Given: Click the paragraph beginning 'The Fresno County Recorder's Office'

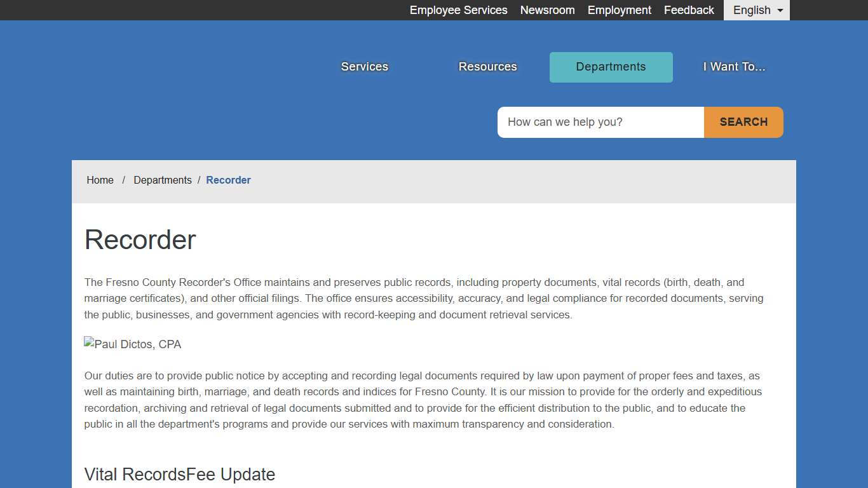Looking at the screenshot, I should click(x=423, y=299).
